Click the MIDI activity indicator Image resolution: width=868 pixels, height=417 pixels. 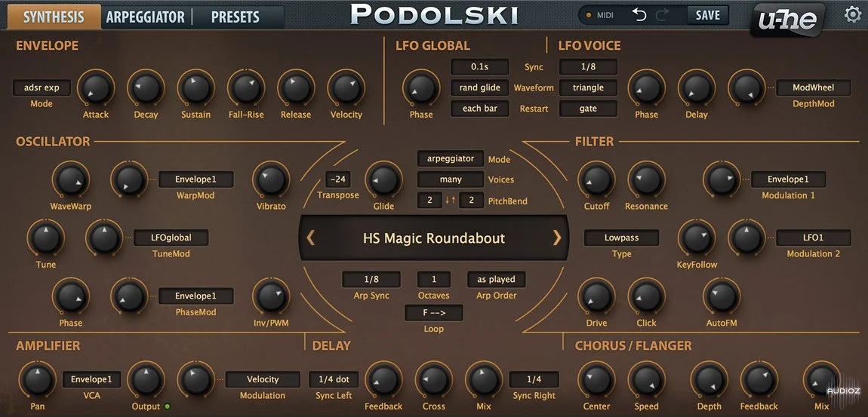click(x=589, y=16)
